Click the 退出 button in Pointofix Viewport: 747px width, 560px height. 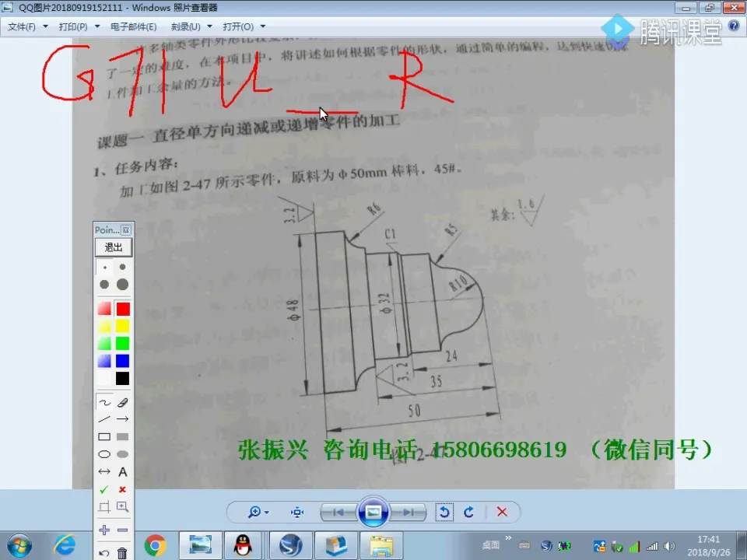coord(113,247)
